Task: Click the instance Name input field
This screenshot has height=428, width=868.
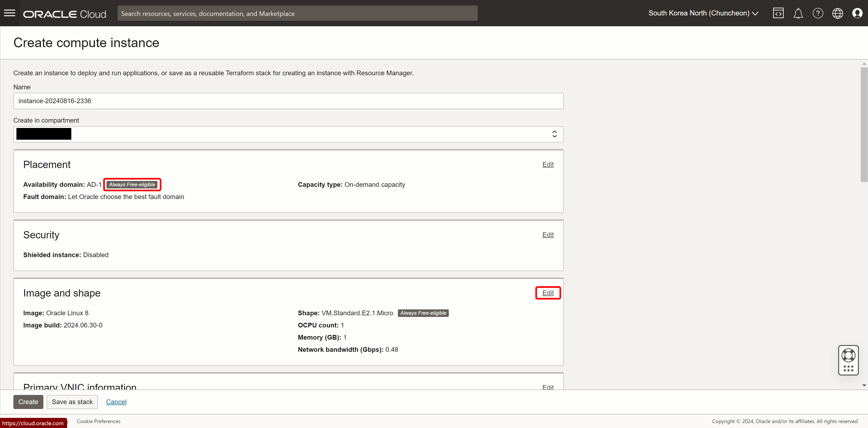Action: (288, 101)
